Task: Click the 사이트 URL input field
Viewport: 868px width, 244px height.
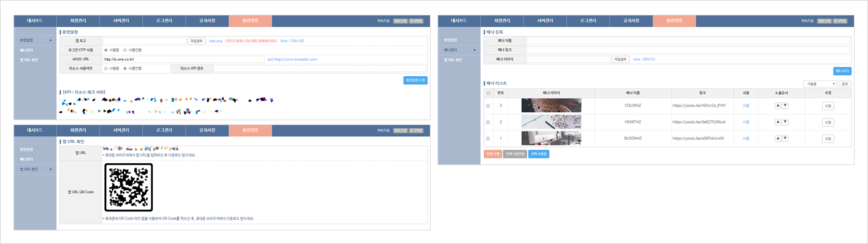Action: point(184,59)
